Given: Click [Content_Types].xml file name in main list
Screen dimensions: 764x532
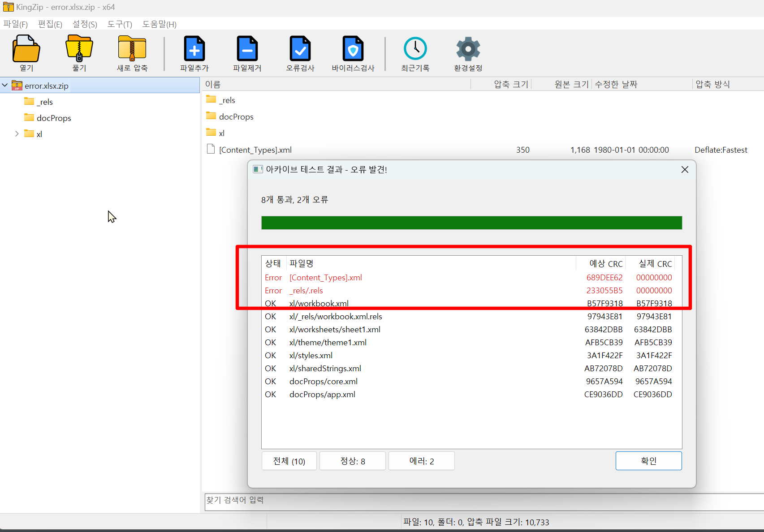Looking at the screenshot, I should tap(255, 150).
